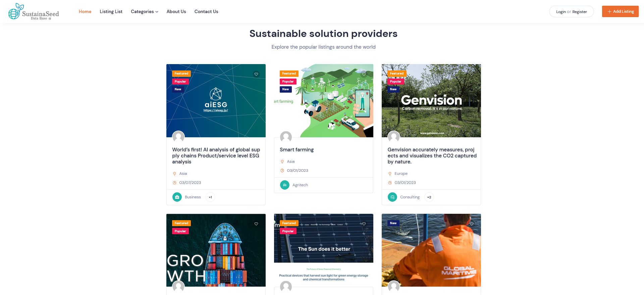
Task: Click the author avatar on Genvision card
Action: 394,137
